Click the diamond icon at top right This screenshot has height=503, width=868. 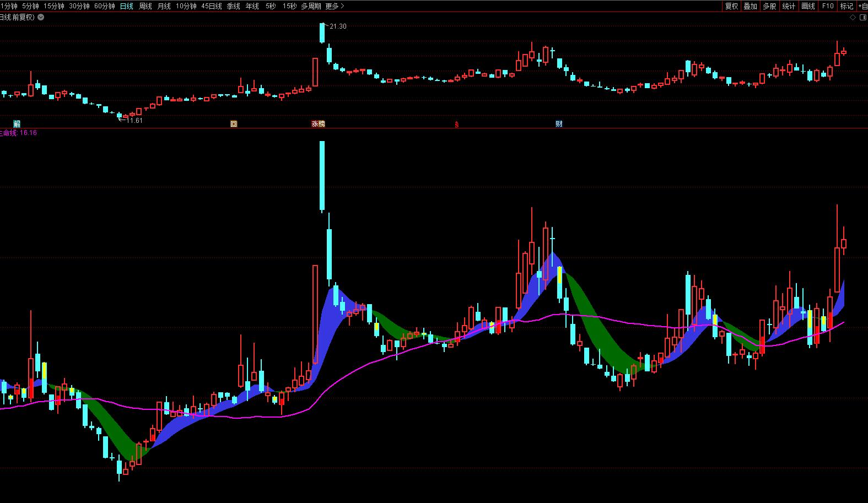point(853,17)
